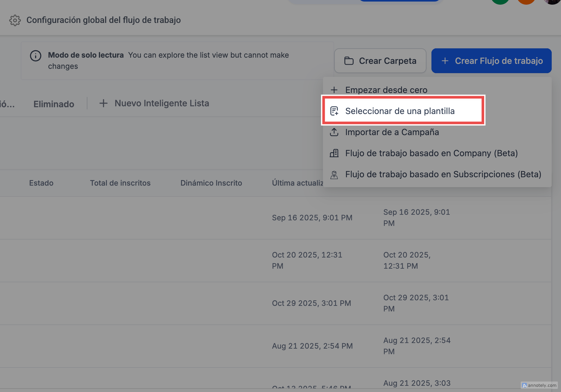
Task: Click the template icon beside Seleccionar de una plantilla
Action: click(x=334, y=111)
